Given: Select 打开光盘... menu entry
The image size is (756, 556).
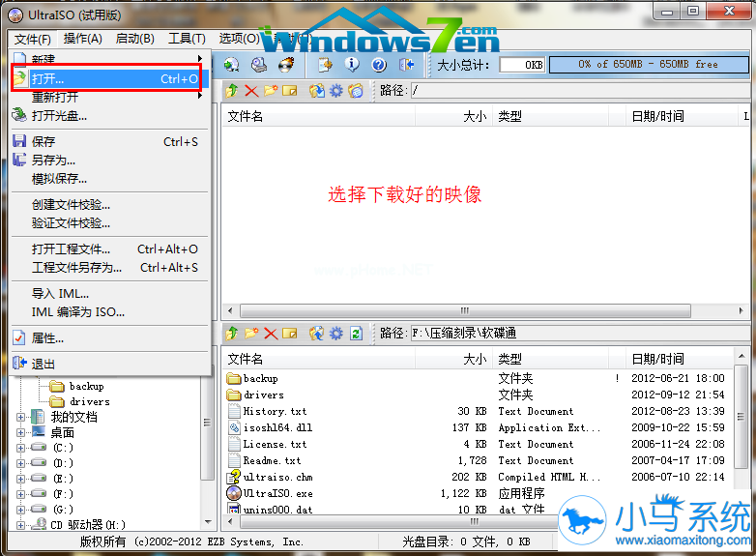Looking at the screenshot, I should (109, 116).
